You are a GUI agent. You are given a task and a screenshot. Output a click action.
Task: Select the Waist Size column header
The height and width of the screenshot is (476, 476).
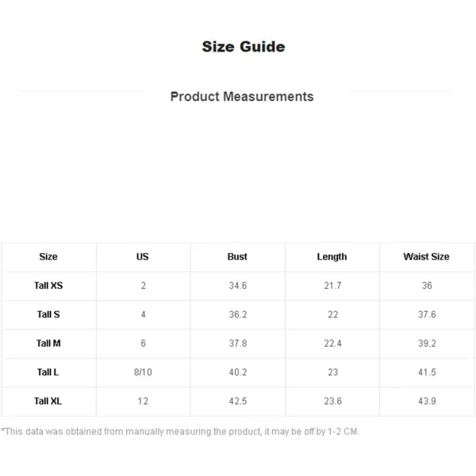click(x=426, y=257)
